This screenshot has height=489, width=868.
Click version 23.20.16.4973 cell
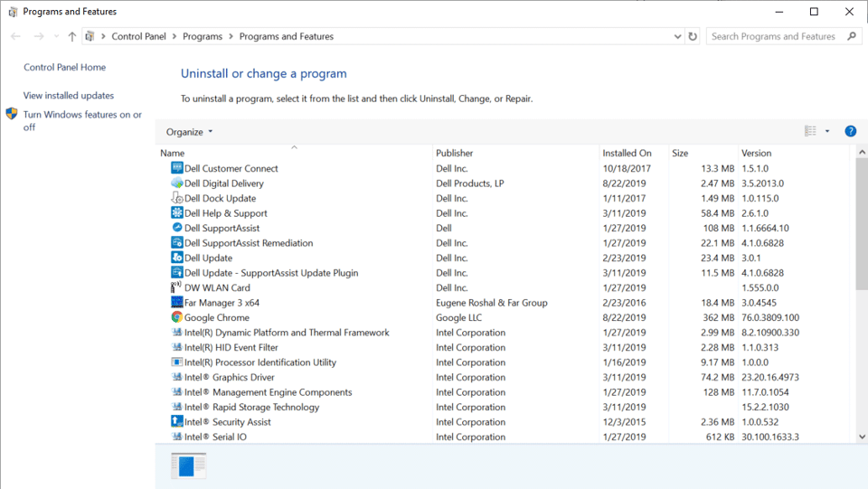pos(770,377)
